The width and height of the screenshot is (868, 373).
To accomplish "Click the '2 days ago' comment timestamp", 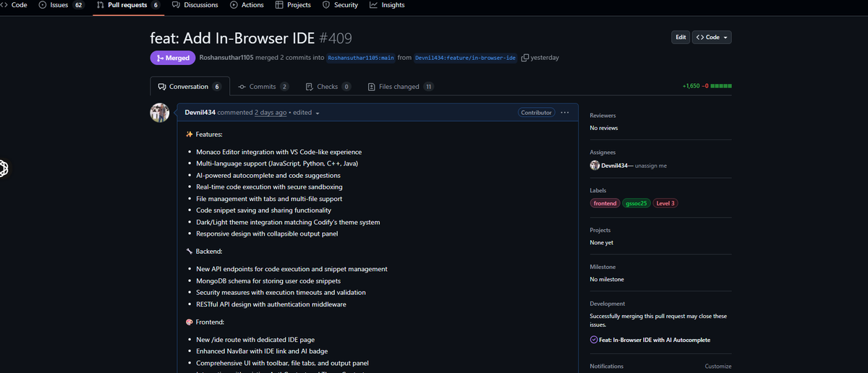I will pos(271,113).
